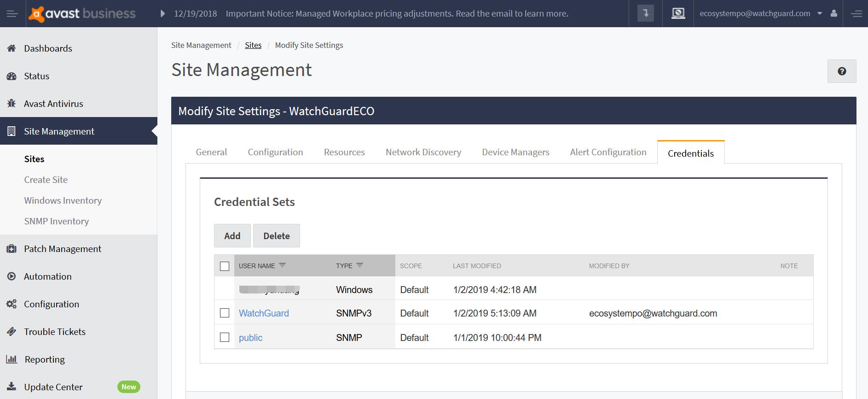Switch to the Resources tab

click(x=344, y=152)
